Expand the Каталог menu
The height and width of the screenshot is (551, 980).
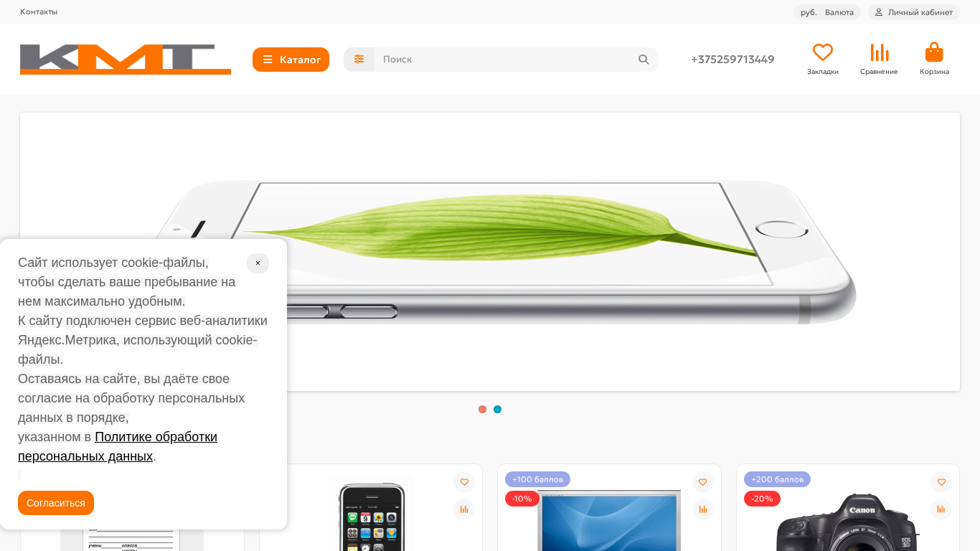point(291,60)
